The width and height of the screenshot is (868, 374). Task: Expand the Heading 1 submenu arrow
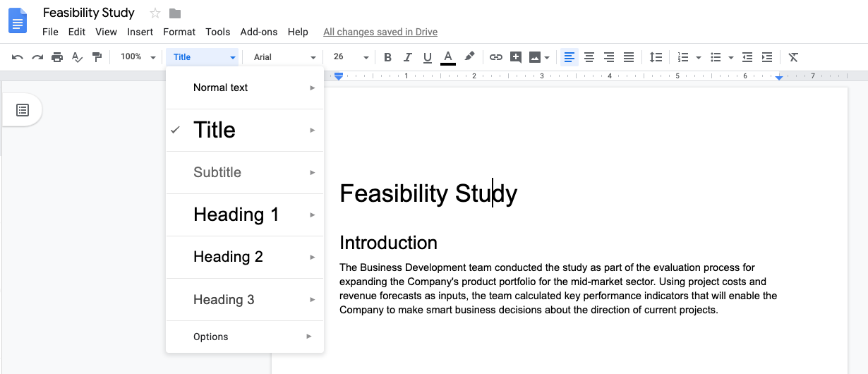tap(312, 215)
